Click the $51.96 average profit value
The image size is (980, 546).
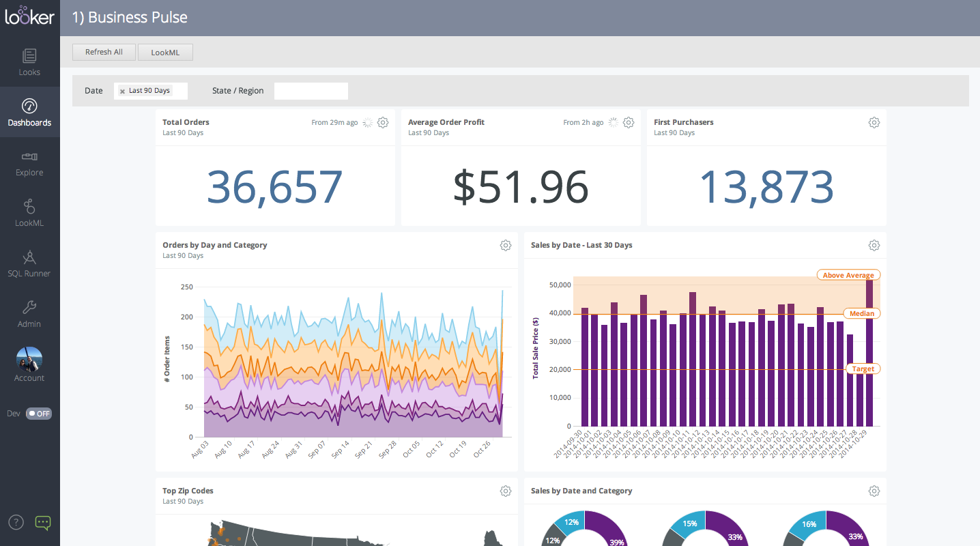(x=521, y=187)
